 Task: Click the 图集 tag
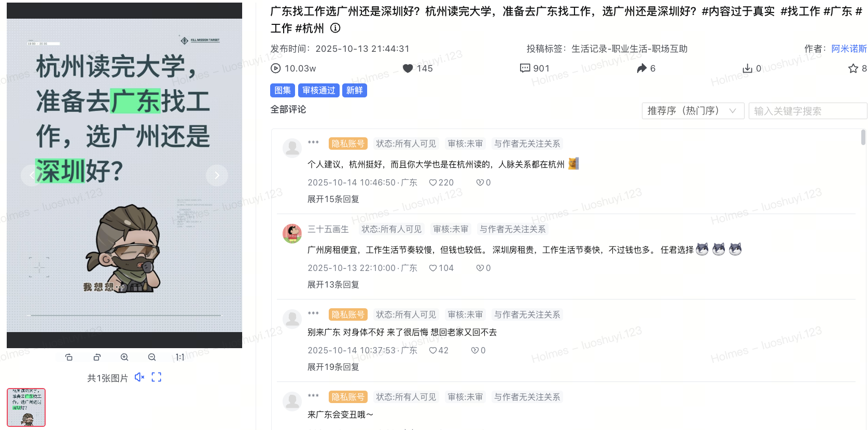click(x=283, y=91)
